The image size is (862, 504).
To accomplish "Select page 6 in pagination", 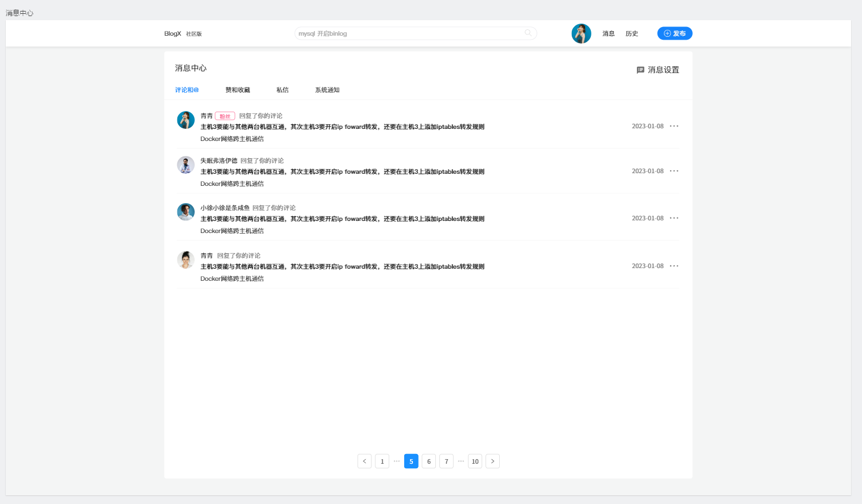I will pos(428,461).
